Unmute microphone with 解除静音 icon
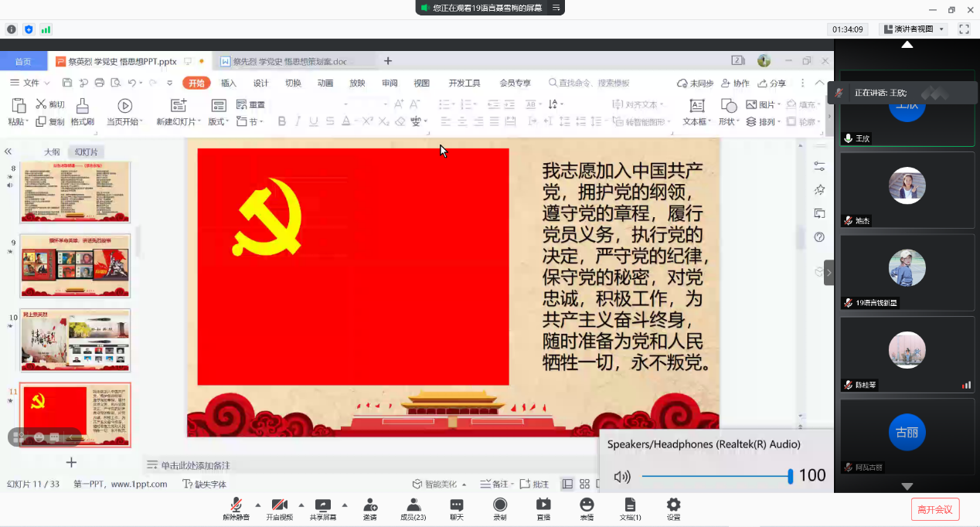The width and height of the screenshot is (980, 527). tap(236, 505)
